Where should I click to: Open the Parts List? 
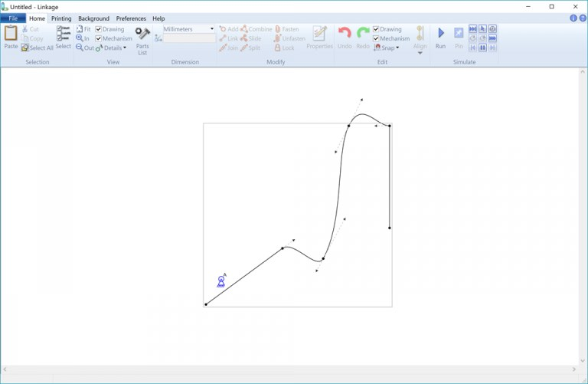point(142,41)
